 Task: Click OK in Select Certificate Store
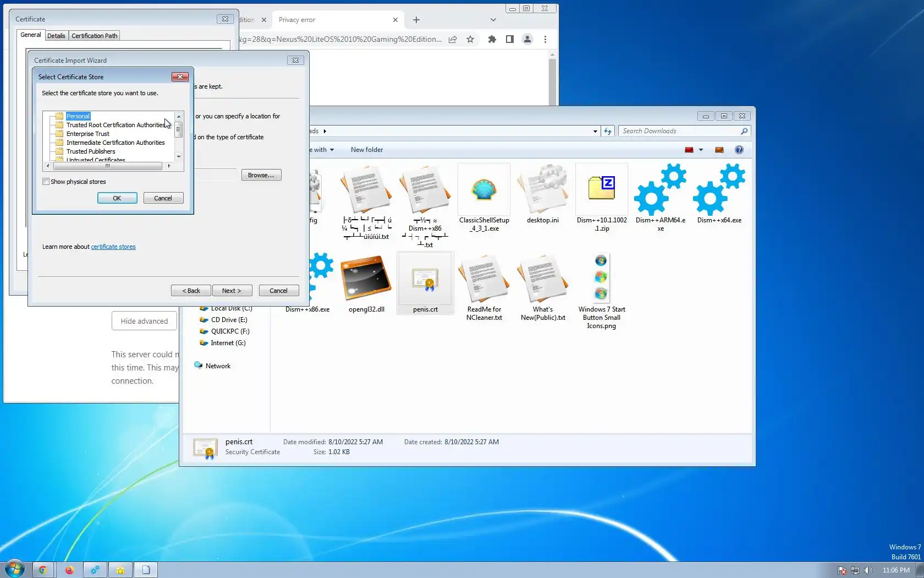pyautogui.click(x=117, y=198)
